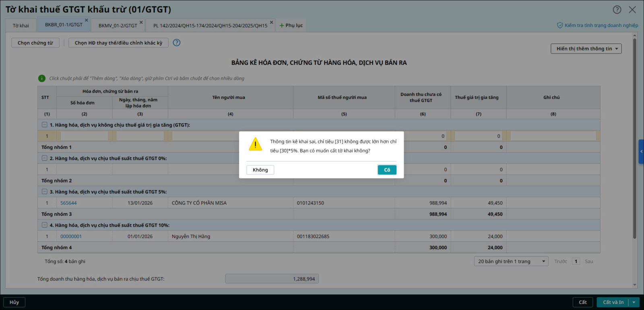Expand the blue side panel arrow on right edge
Screen dimensions: 644x310
[x=641, y=151]
